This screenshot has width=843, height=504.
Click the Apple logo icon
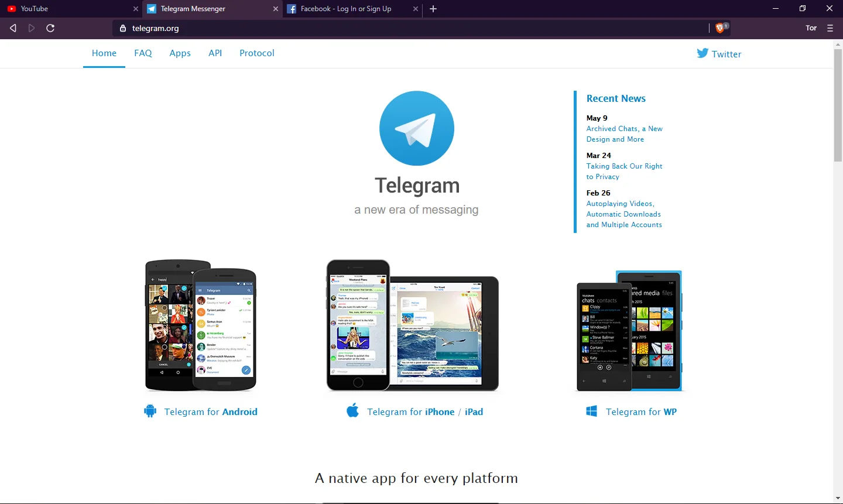352,410
